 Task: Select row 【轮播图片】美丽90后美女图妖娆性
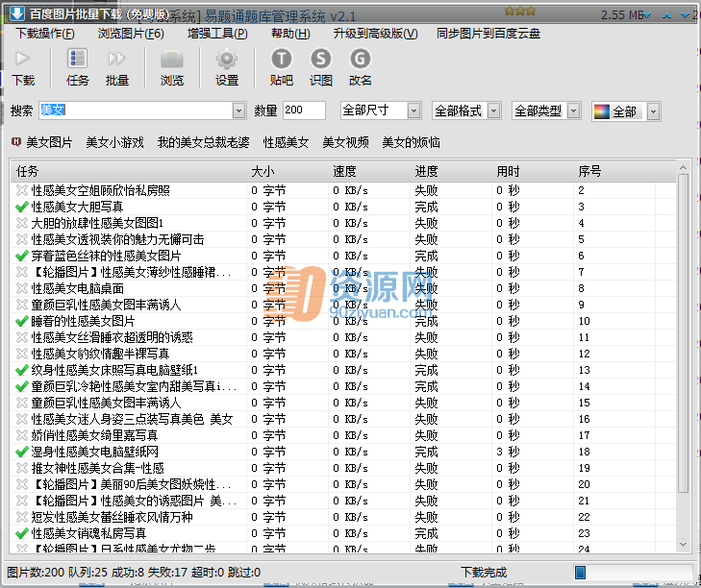pyautogui.click(x=343, y=484)
